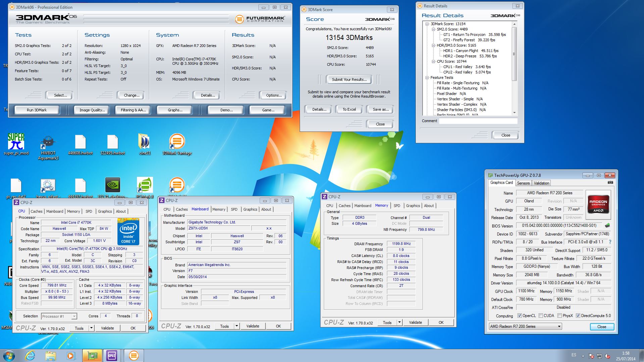Switch to the 3DMark06 taskbar button
Screen dimensions: 644x362
134,355
